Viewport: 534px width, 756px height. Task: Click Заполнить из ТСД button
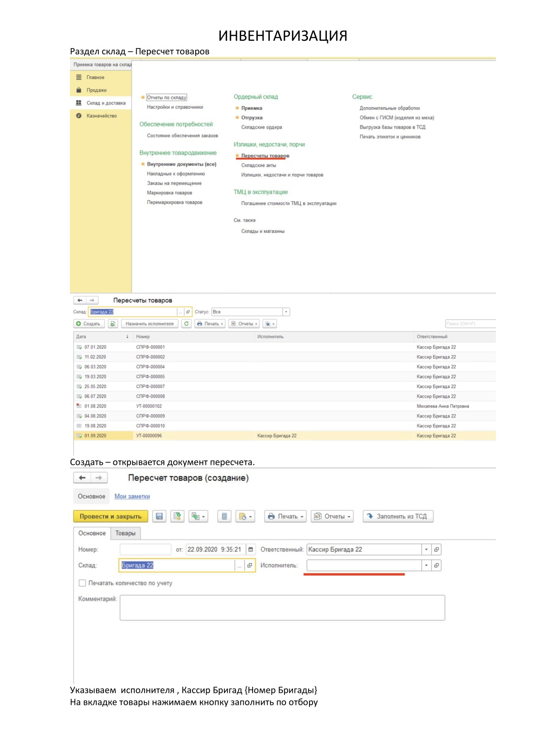click(398, 516)
